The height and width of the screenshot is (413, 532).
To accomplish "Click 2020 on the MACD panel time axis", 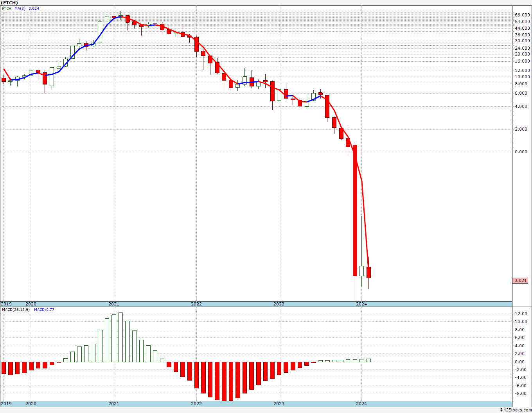I will coord(31,404).
